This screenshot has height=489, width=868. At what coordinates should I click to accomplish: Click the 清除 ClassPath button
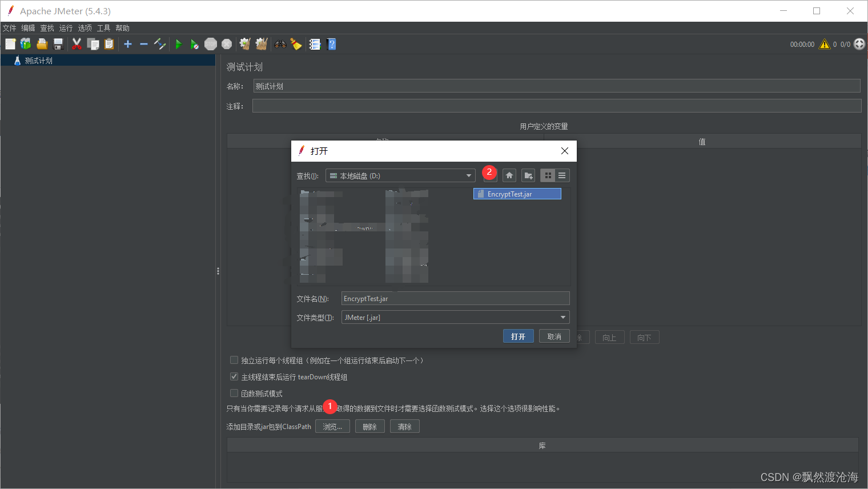tap(405, 427)
